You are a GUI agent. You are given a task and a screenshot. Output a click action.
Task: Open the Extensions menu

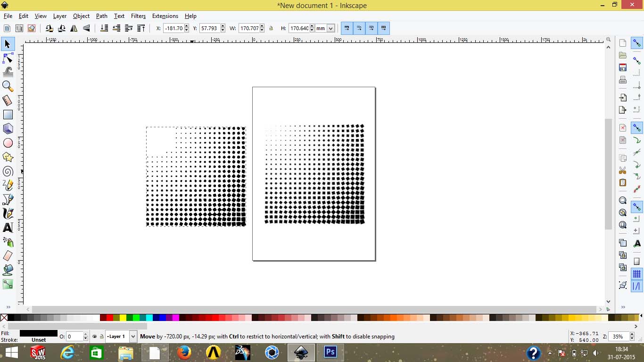[x=165, y=16]
